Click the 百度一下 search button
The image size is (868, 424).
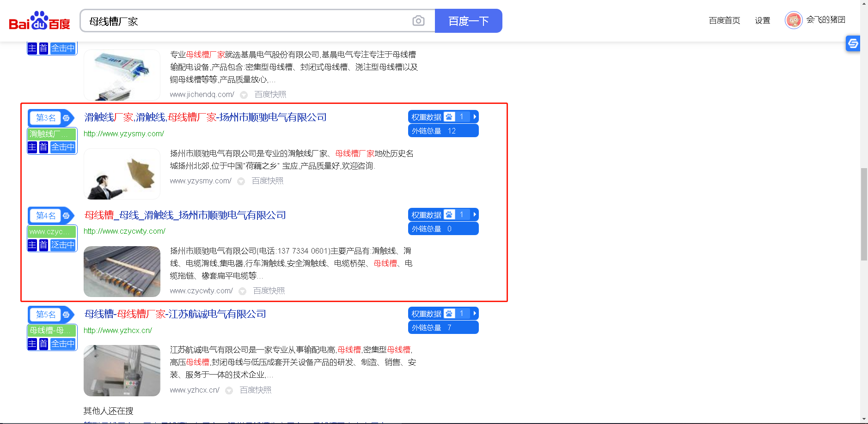point(469,21)
